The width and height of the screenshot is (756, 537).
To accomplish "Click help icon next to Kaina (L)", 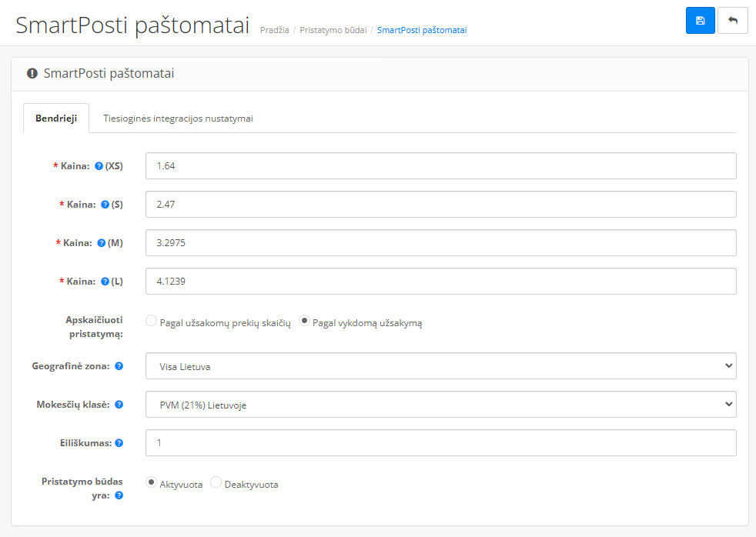I will point(105,282).
